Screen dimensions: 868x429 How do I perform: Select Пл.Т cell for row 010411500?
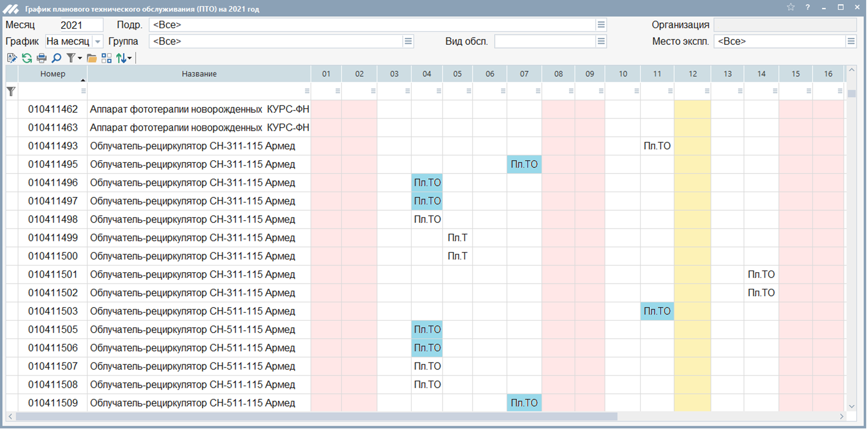click(x=457, y=256)
